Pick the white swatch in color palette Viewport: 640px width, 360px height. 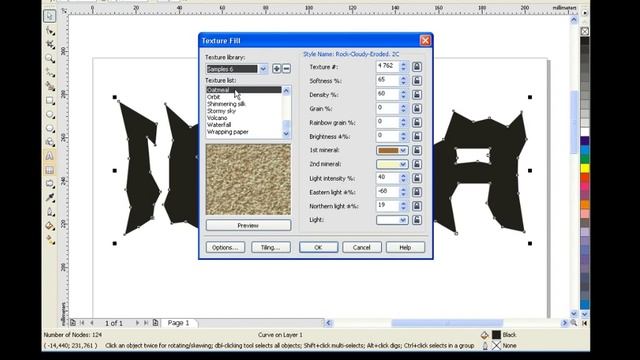(x=585, y=132)
